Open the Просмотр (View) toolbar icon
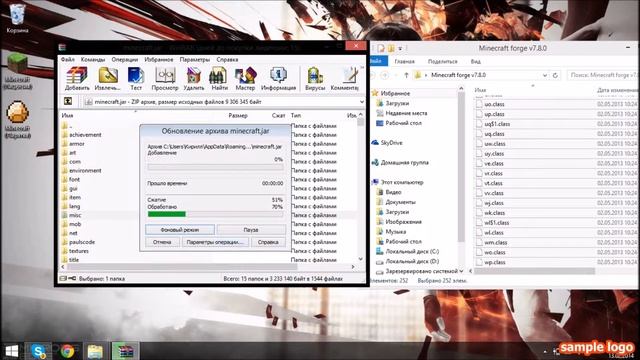 (165, 79)
